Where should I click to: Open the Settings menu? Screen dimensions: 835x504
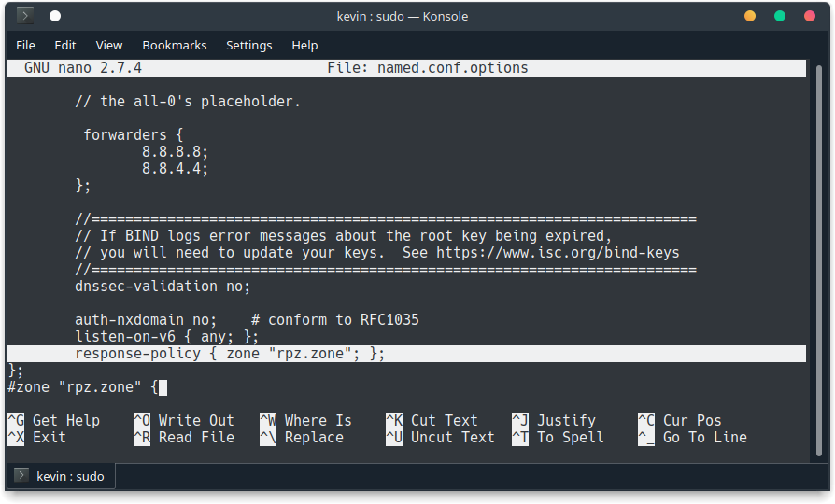point(248,45)
